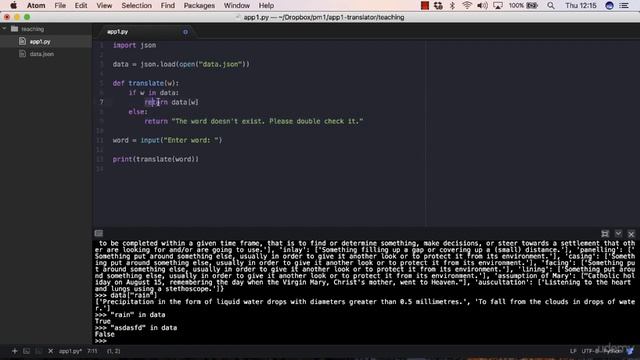The image size is (640, 360).
Task: Open the Edit menu
Action: click(81, 6)
